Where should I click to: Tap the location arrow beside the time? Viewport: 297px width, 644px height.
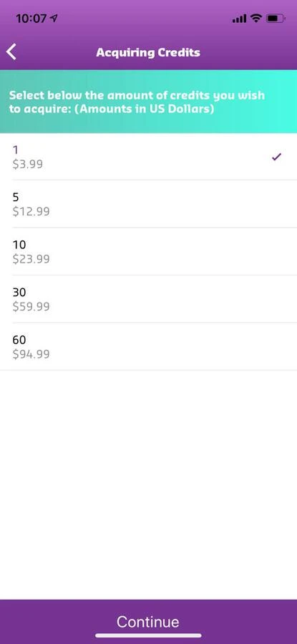coord(54,19)
